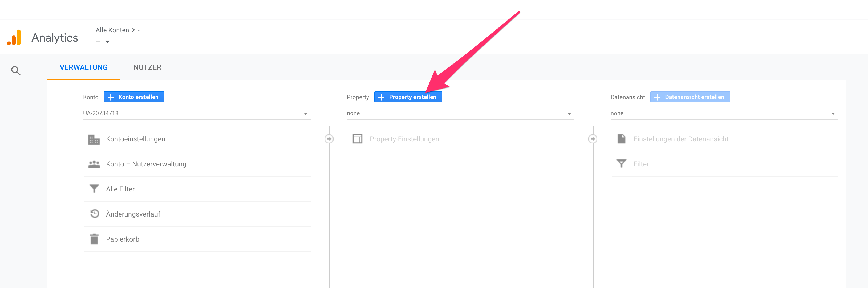Click the Google Analytics logo

(14, 37)
